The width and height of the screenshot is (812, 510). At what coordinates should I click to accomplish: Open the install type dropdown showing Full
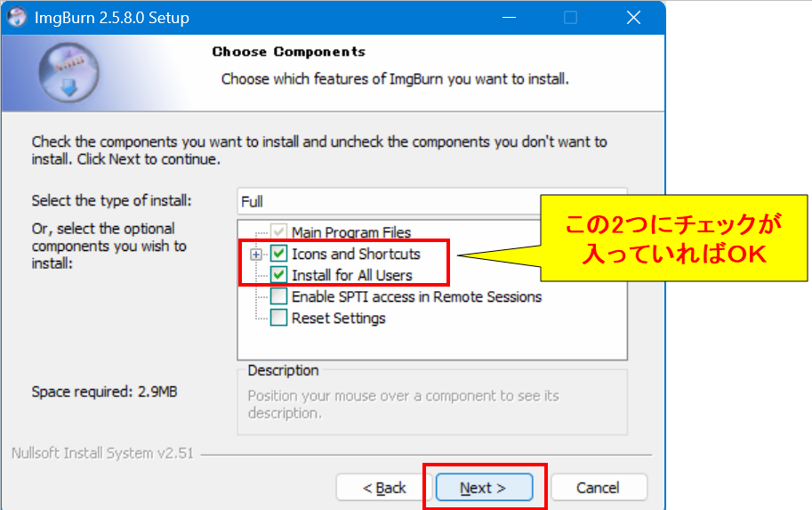click(391, 202)
